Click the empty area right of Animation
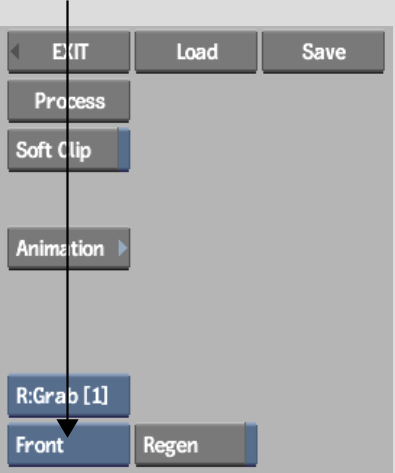395x473 pixels. click(260, 248)
